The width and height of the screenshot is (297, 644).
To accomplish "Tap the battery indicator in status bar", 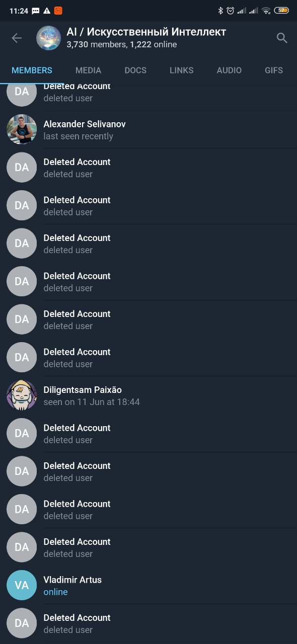I will (281, 11).
